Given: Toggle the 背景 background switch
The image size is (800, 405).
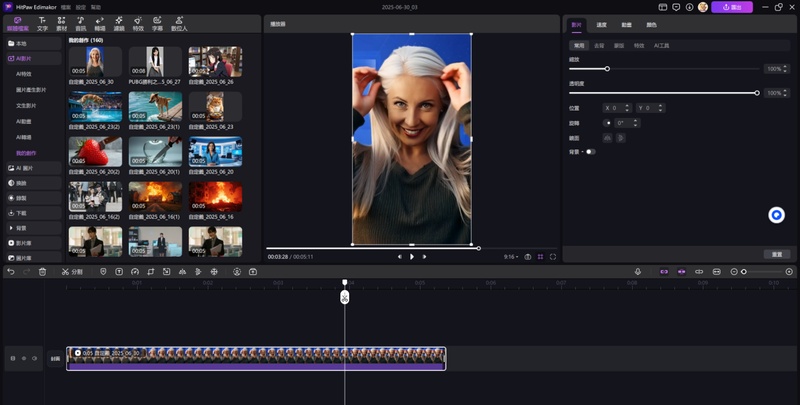Looking at the screenshot, I should (590, 151).
